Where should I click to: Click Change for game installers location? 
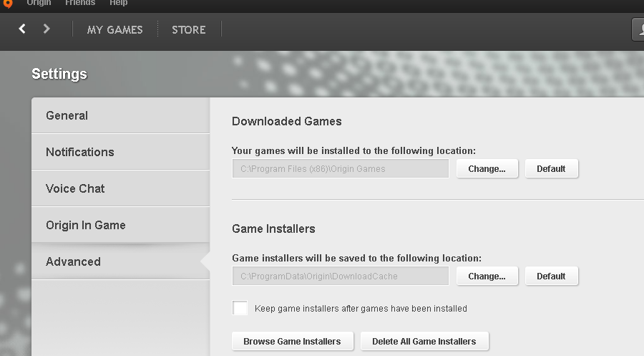487,276
